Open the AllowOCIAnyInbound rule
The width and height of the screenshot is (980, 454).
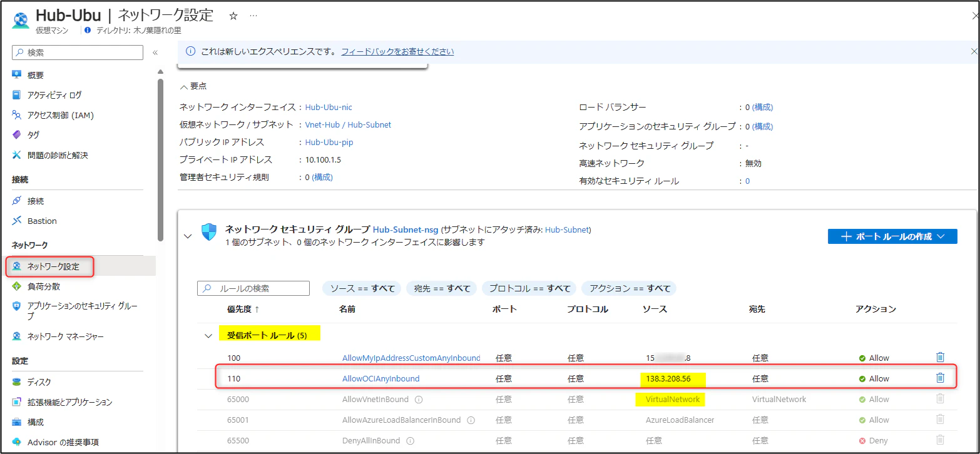(x=381, y=378)
